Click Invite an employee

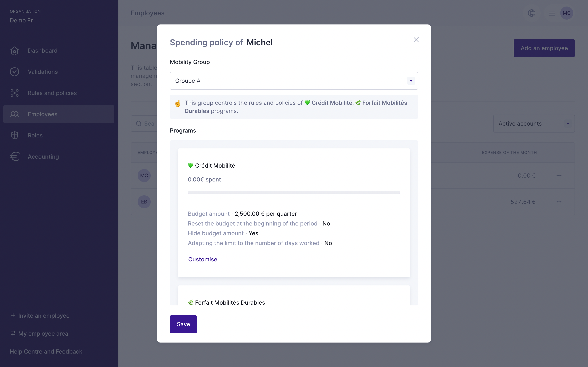(44, 316)
